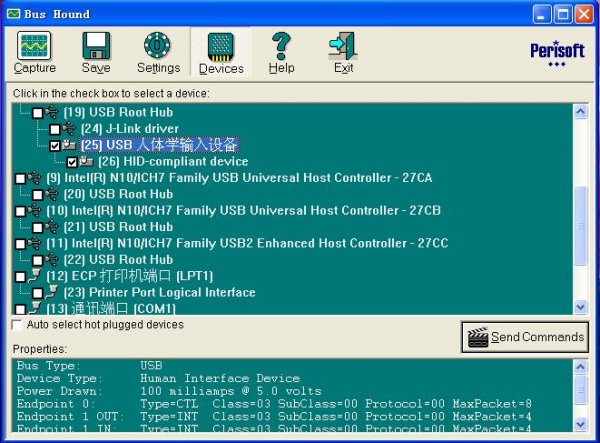This screenshot has height=443, width=600.
Task: Check the [21] USB Root Hub box
Action: pyautogui.click(x=38, y=228)
